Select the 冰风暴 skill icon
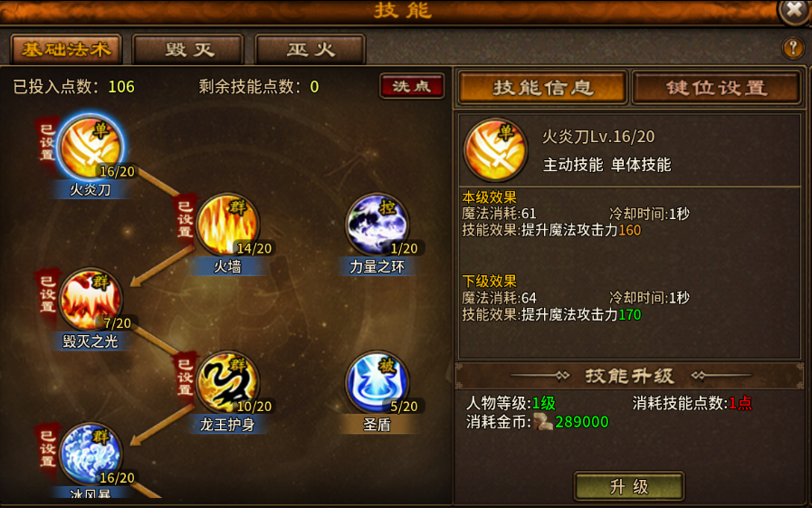Image resolution: width=812 pixels, height=508 pixels. tap(91, 455)
